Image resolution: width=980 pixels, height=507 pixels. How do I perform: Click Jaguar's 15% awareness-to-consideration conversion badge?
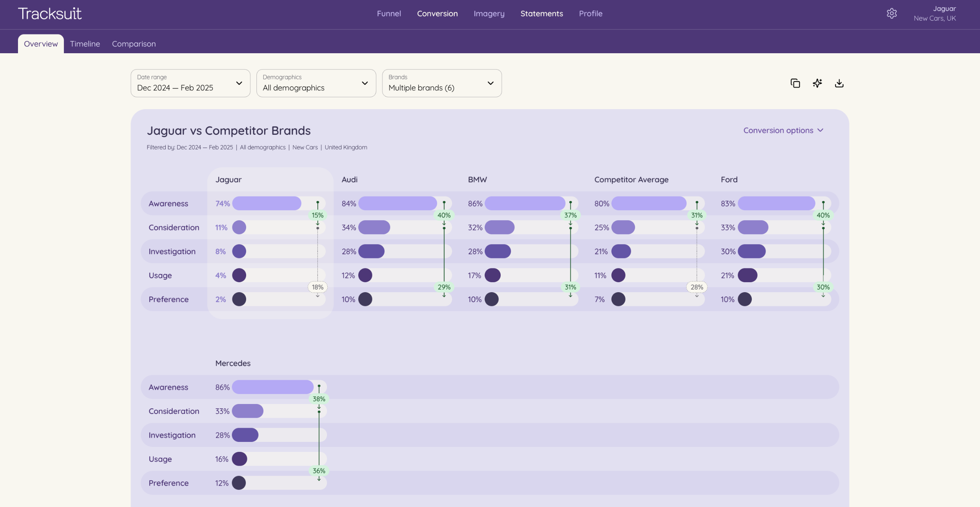coord(317,215)
